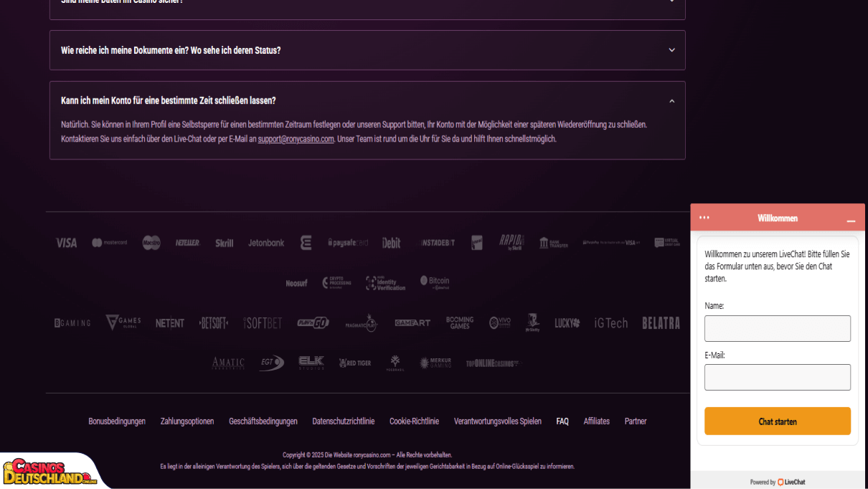Open the Partner footer link
Image resolution: width=868 pixels, height=489 pixels.
tap(636, 422)
